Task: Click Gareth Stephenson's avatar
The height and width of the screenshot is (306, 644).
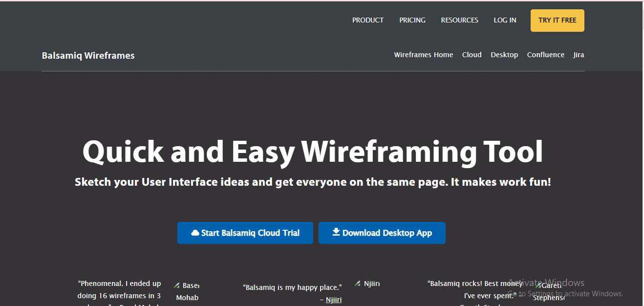Action: point(537,285)
